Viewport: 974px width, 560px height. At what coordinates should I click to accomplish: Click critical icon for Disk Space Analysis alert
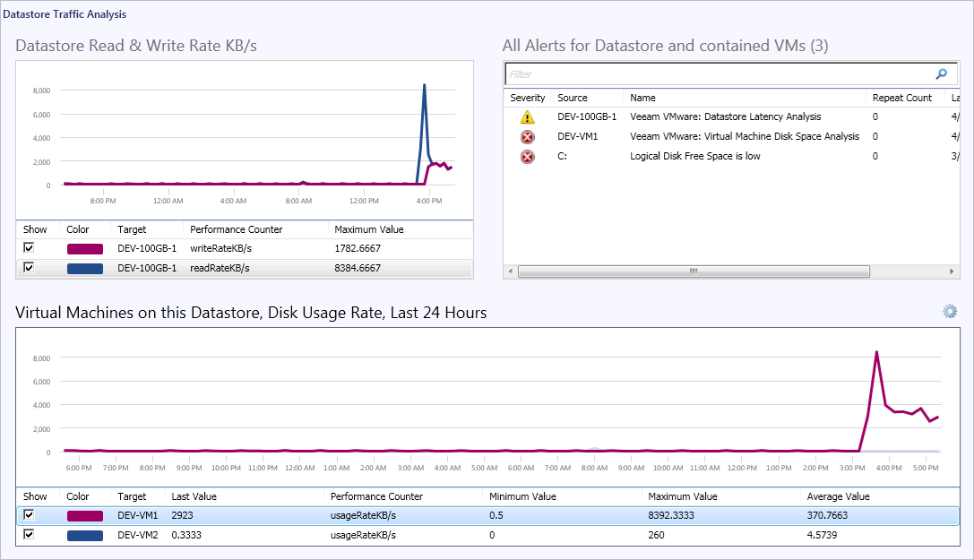click(x=527, y=137)
